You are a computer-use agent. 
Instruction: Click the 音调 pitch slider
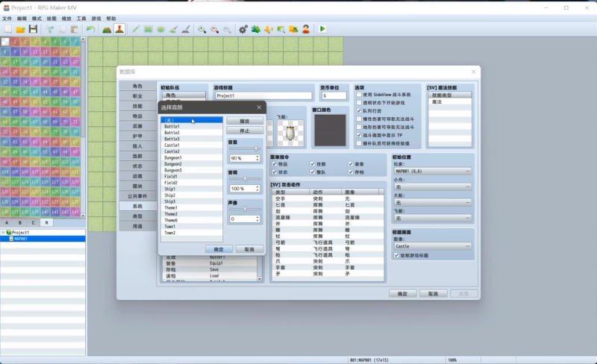click(x=245, y=178)
